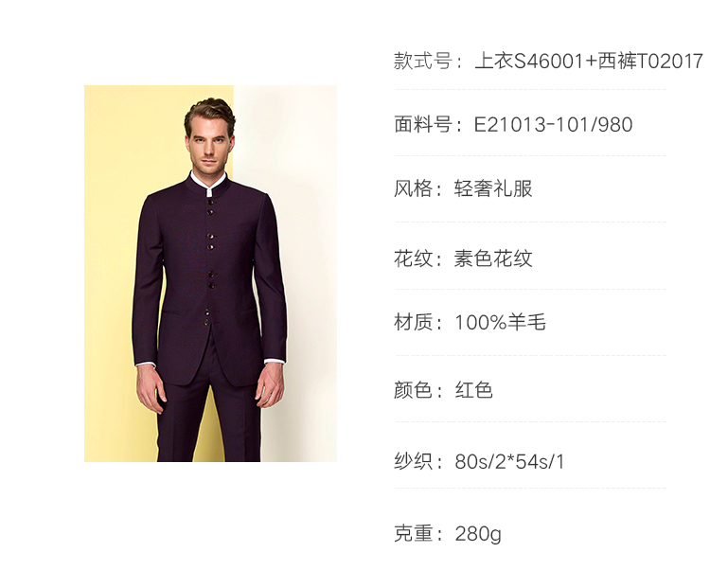Select the 轻奢礼服 style value
Viewport: 710px width, 588px height.
493,188
